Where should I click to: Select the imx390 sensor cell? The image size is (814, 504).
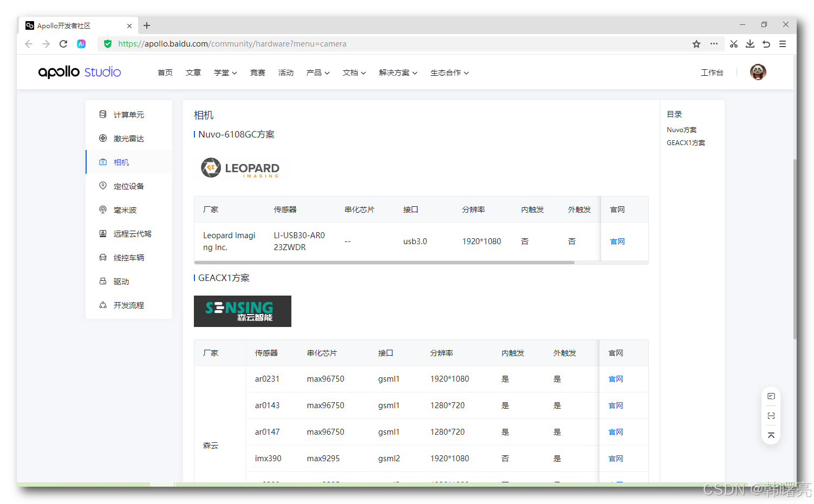click(268, 459)
